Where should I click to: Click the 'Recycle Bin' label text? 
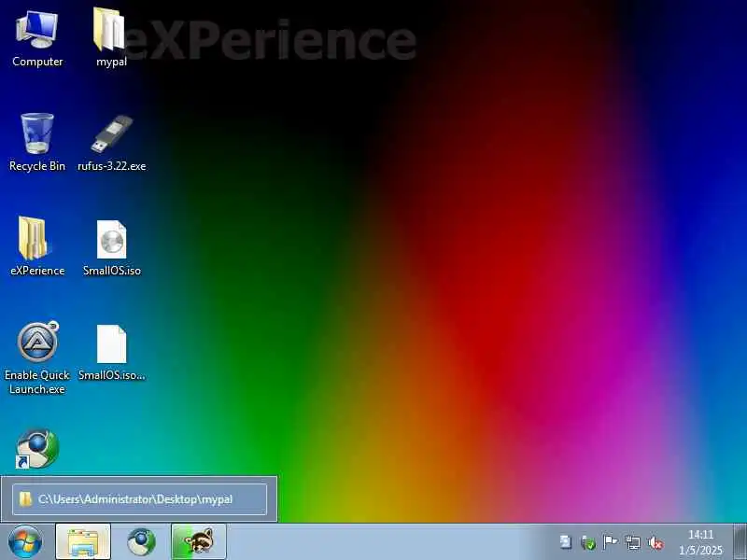tap(37, 166)
